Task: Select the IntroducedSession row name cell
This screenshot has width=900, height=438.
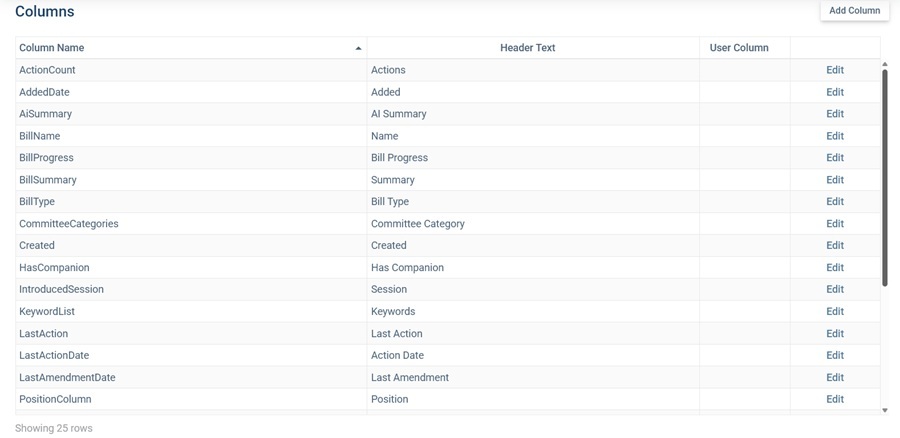Action: (x=61, y=289)
